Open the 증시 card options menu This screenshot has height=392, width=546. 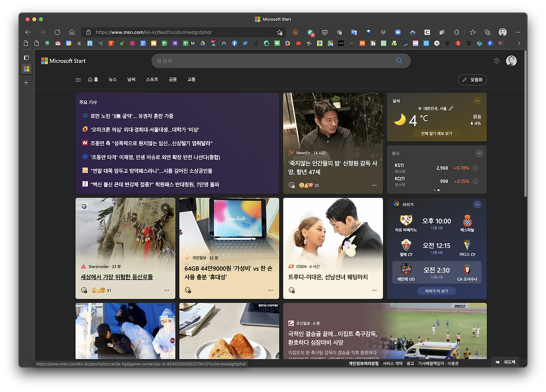click(479, 153)
